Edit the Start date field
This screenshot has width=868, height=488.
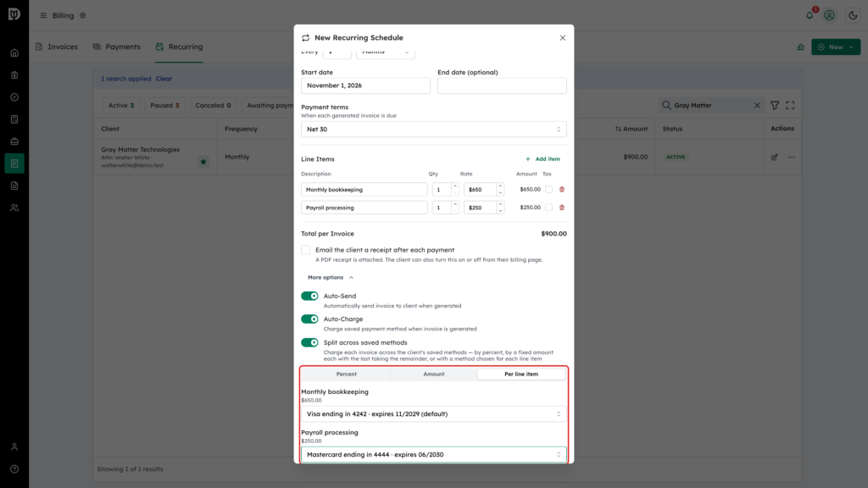click(365, 86)
